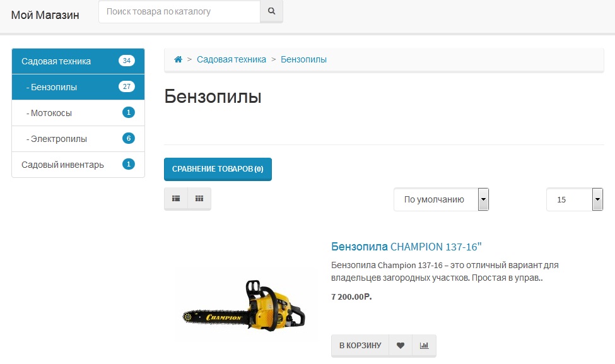
Task: Click the 6 badge next to Электропилы
Action: point(129,138)
